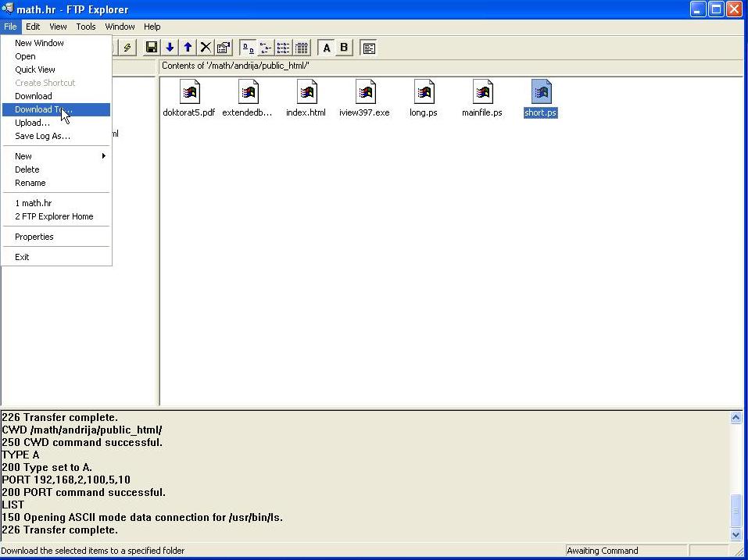Click the properties icon in the toolbar

tap(224, 48)
